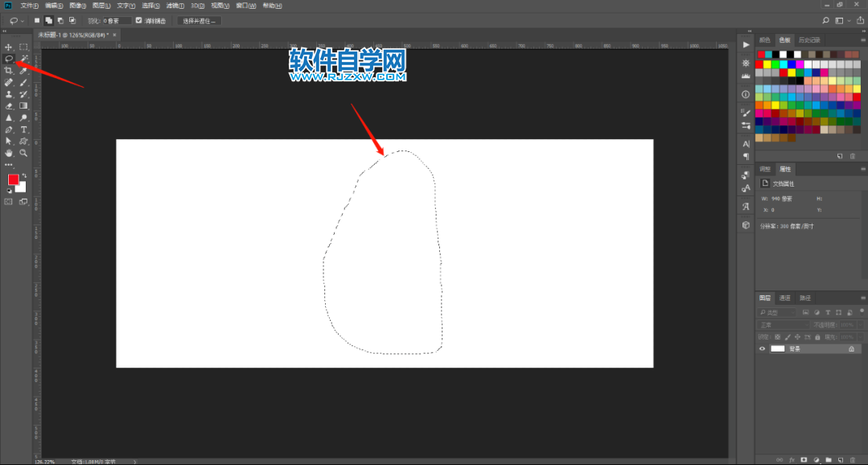The width and height of the screenshot is (868, 465).
Task: Create new swatch icon in Swatches panel
Action: coord(840,156)
